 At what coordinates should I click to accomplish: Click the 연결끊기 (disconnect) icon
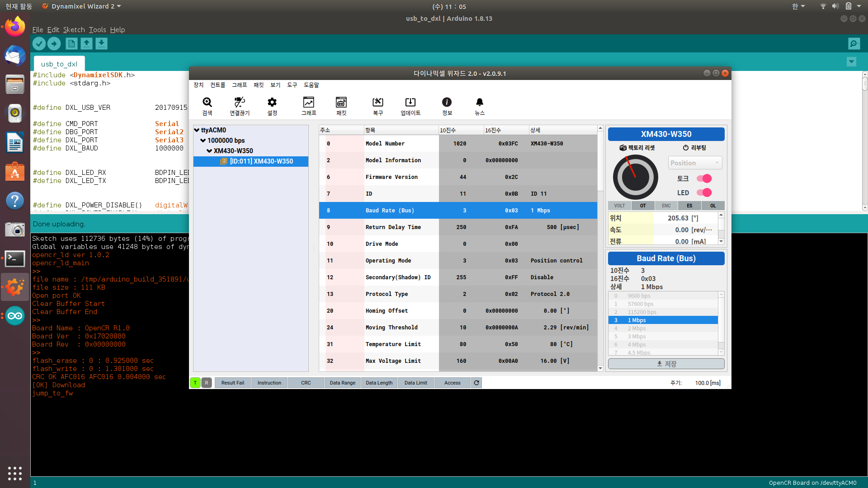click(x=240, y=103)
